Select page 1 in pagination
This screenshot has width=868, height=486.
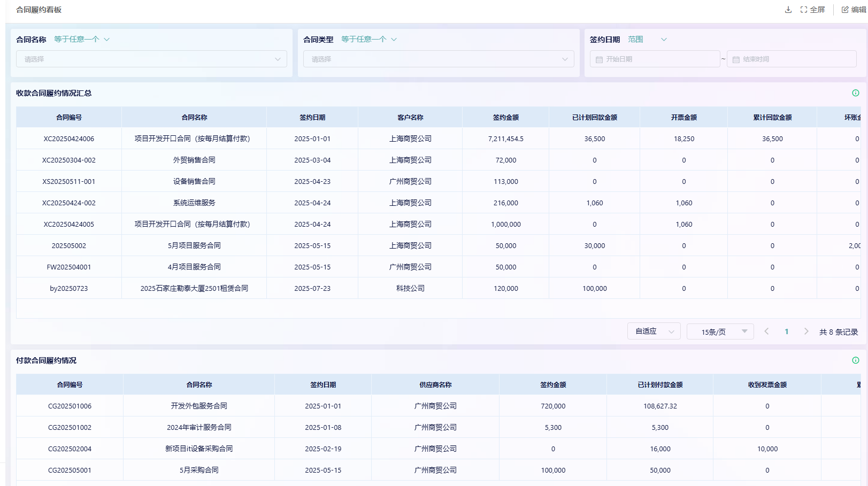tap(786, 331)
